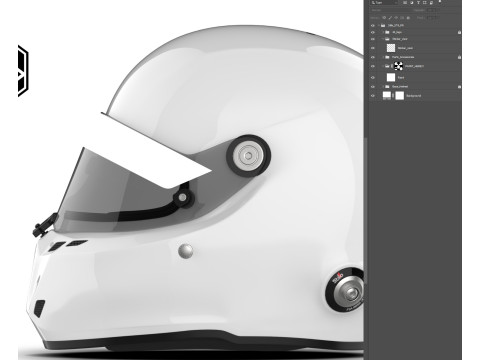Screen dimensions: 480x360
Task: Click folder icon of group below parent group
Action: pos(387,32)
